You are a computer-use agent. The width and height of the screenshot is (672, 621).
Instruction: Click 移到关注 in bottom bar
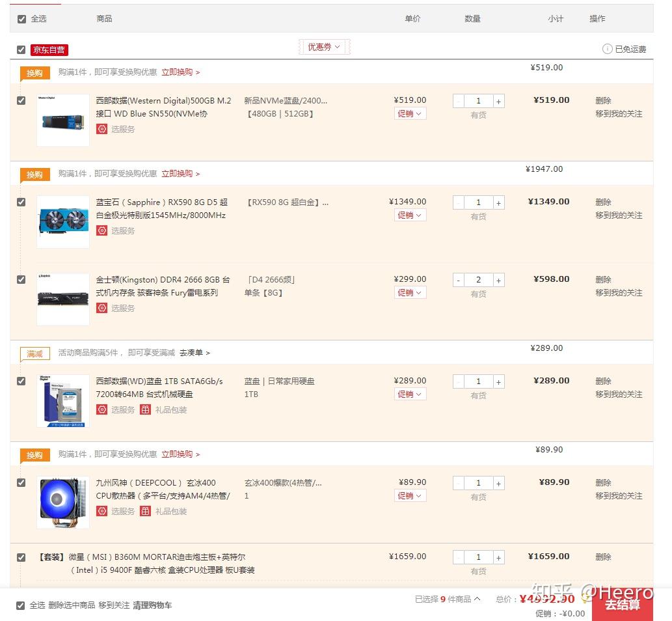click(x=114, y=605)
